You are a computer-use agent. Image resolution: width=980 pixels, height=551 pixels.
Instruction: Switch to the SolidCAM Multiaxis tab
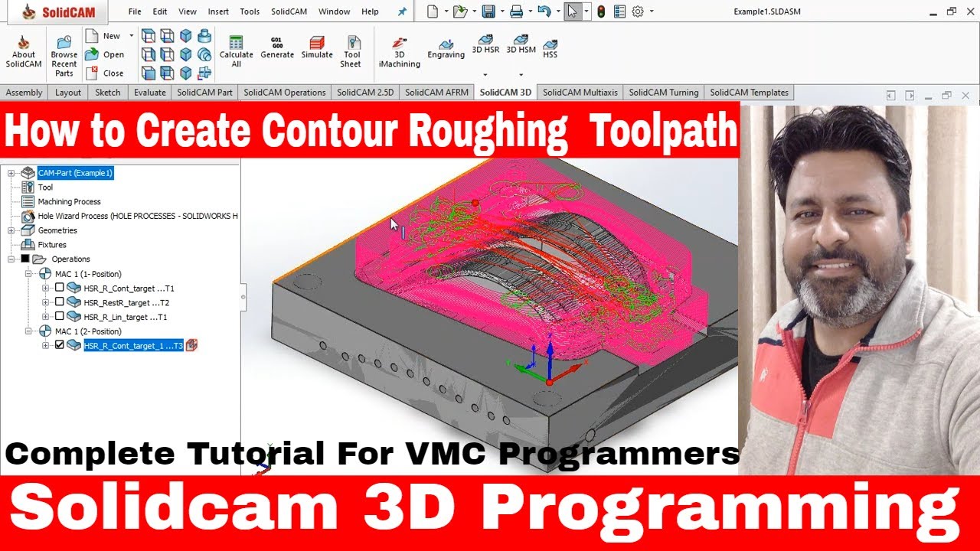pos(580,93)
